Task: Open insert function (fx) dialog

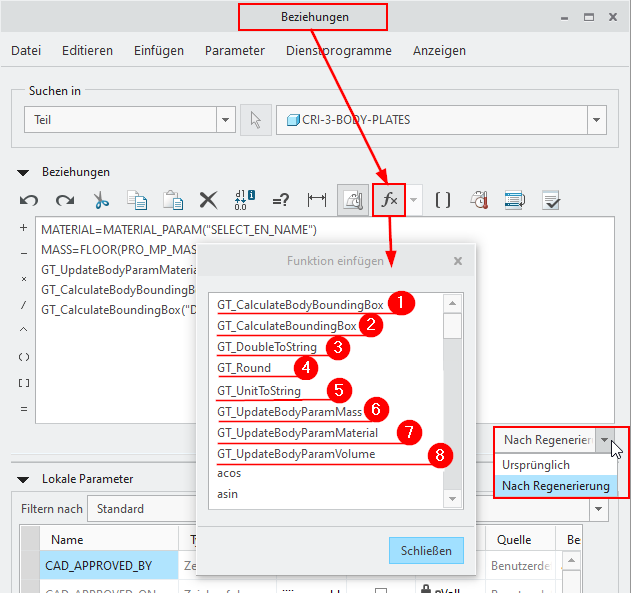Action: point(389,200)
